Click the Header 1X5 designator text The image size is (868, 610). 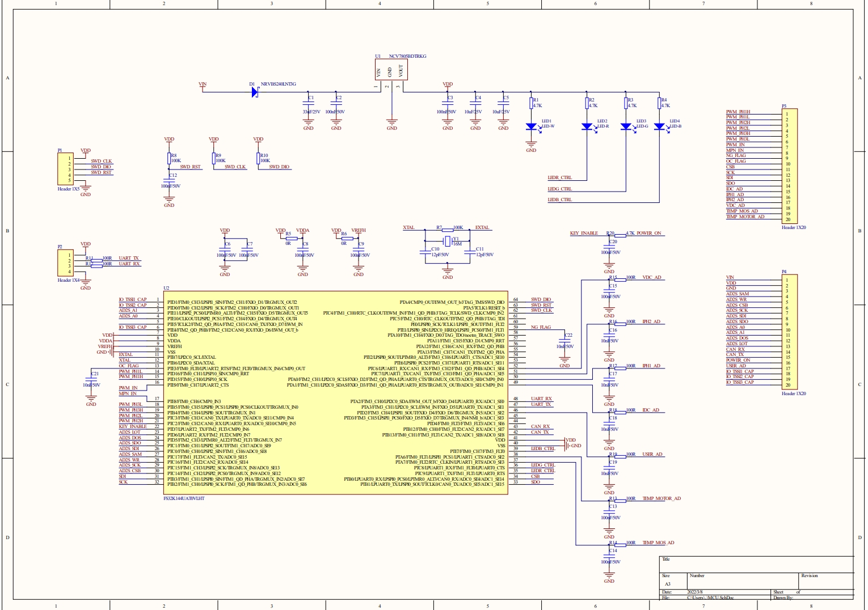(69, 189)
